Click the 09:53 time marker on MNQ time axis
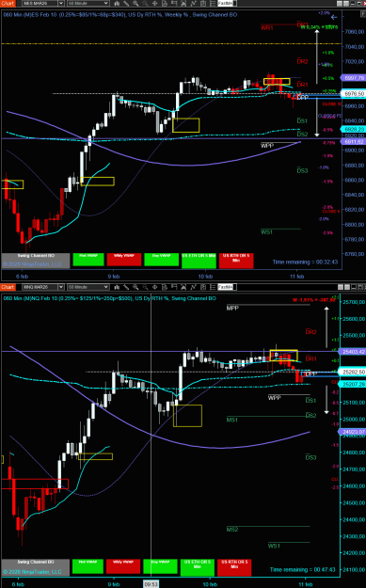 point(151,584)
